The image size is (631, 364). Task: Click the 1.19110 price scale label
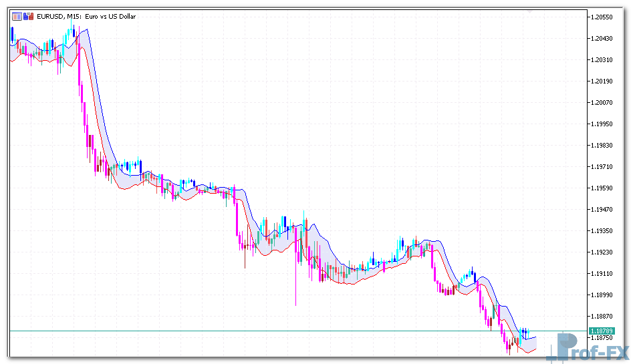coord(602,273)
